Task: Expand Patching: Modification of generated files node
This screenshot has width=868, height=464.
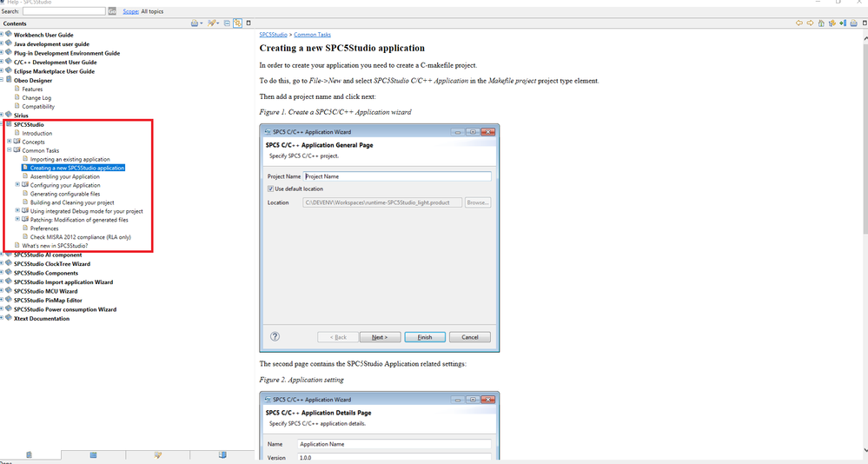Action: (x=17, y=219)
